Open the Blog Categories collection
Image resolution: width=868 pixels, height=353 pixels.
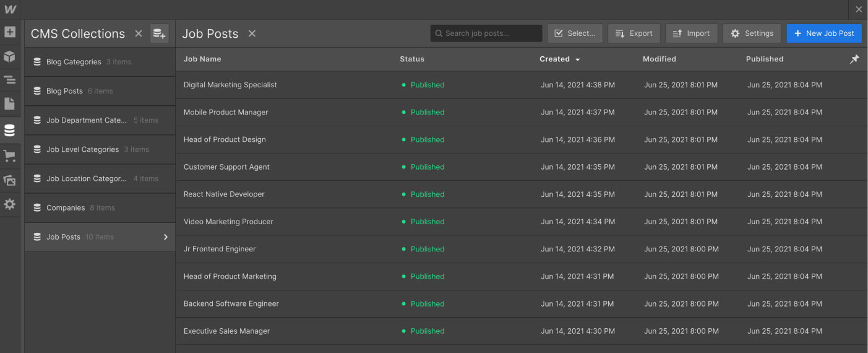point(100,62)
